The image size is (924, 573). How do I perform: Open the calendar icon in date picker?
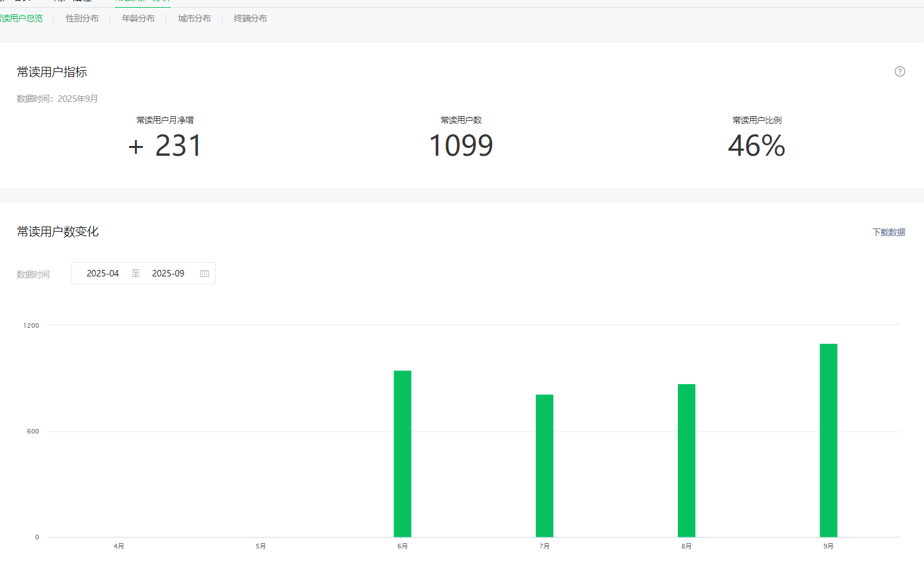click(x=205, y=274)
